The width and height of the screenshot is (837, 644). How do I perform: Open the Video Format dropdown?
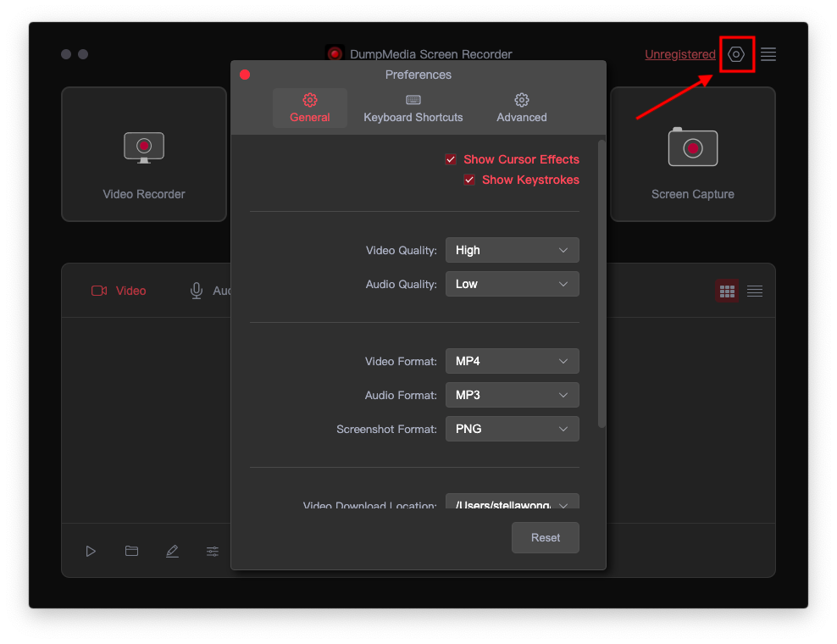click(x=512, y=361)
